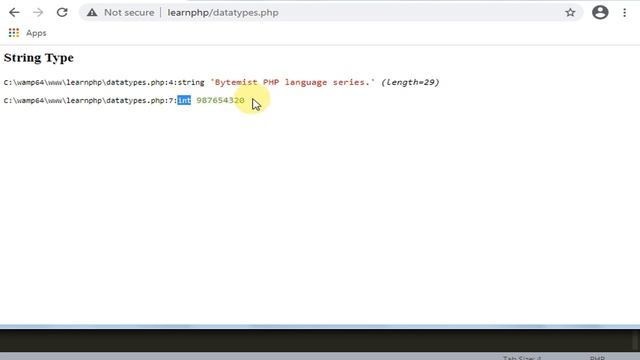Click the datatypes.php:7: path text
The image size is (640, 360).
(90, 100)
